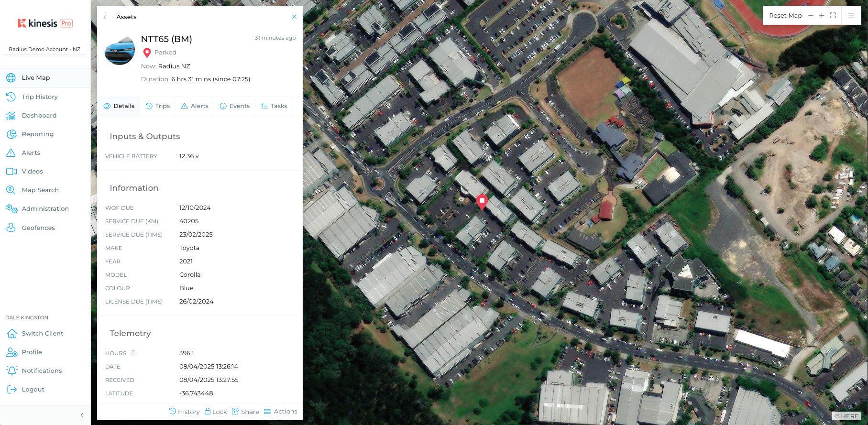This screenshot has height=425, width=868.
Task: Toggle fullscreen map view
Action: (833, 15)
